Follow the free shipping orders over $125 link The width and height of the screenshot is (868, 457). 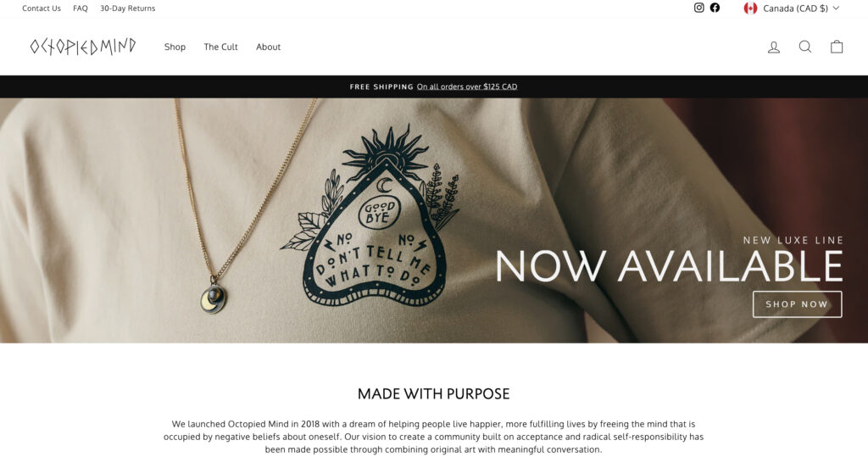[x=467, y=86]
